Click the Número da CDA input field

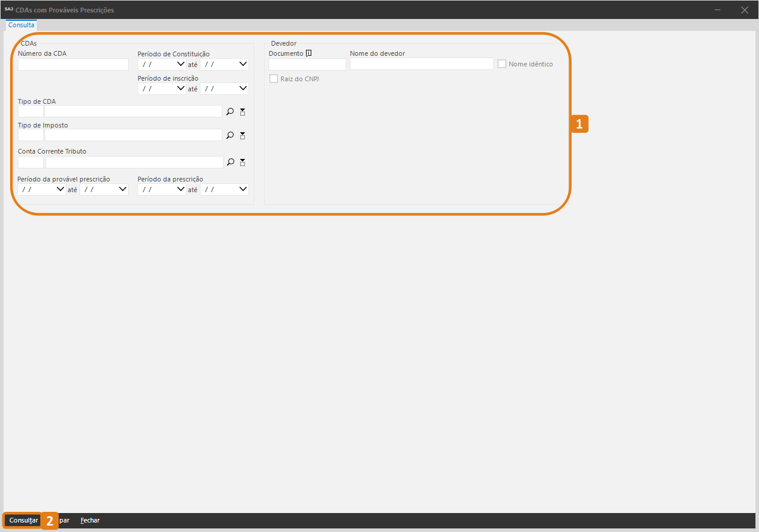(x=73, y=64)
